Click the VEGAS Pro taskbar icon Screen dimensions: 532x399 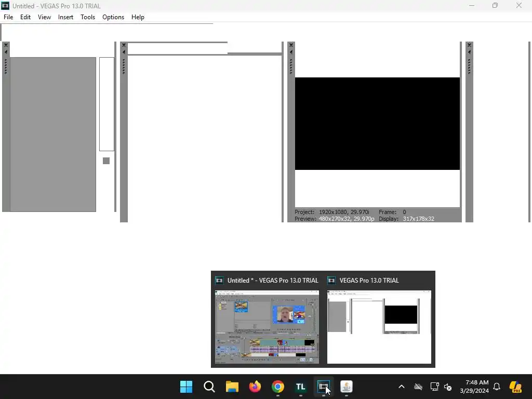(323, 387)
